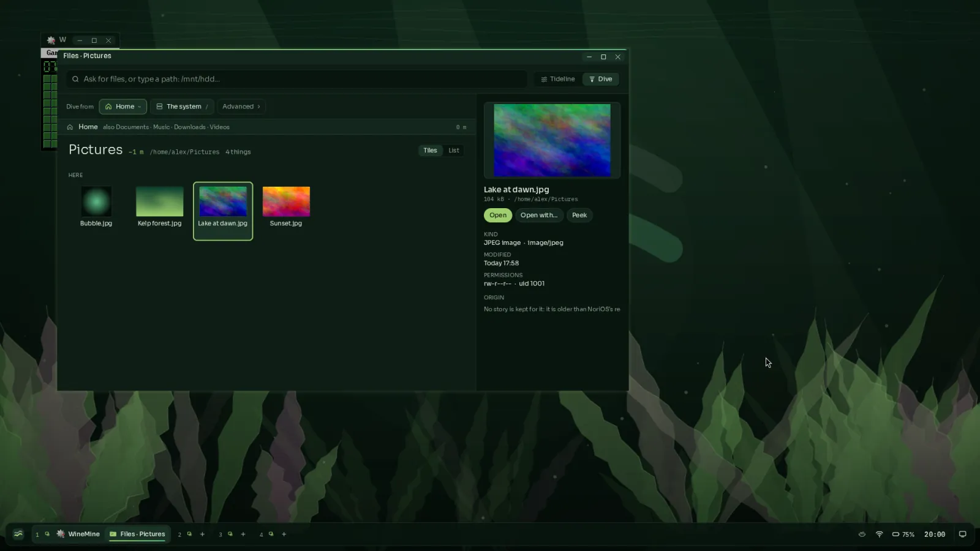Jump to Videos from the breadcrumb row
This screenshot has height=551, width=980.
click(220, 127)
